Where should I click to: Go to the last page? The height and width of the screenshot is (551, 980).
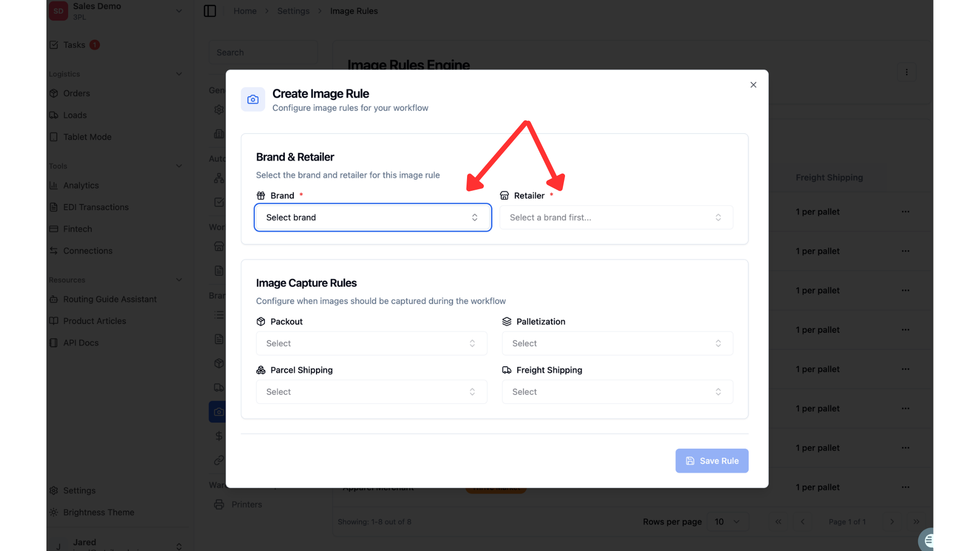pyautogui.click(x=916, y=521)
